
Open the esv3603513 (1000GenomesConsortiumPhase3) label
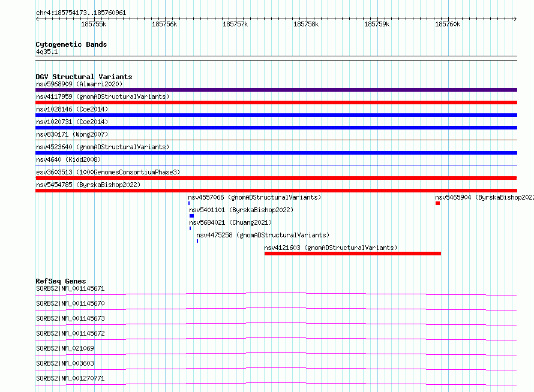pos(108,172)
